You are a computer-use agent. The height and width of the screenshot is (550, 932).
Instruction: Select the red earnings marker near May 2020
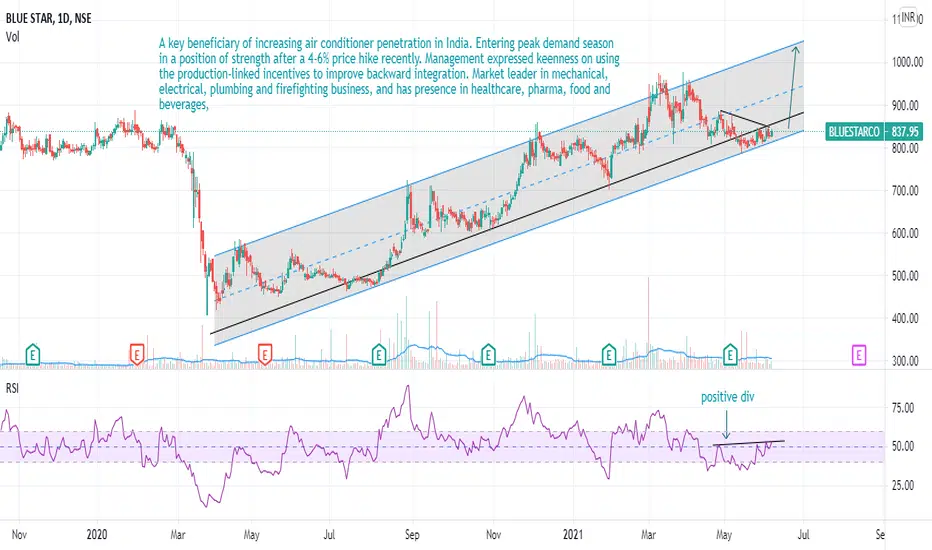tap(265, 355)
